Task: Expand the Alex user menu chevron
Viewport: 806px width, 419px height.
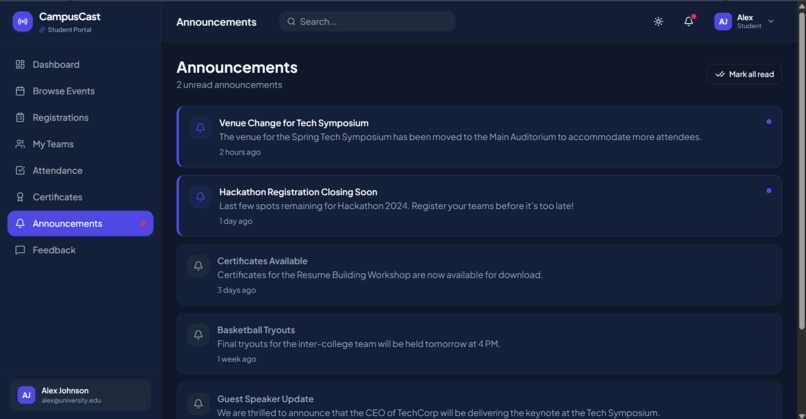Action: click(x=771, y=22)
